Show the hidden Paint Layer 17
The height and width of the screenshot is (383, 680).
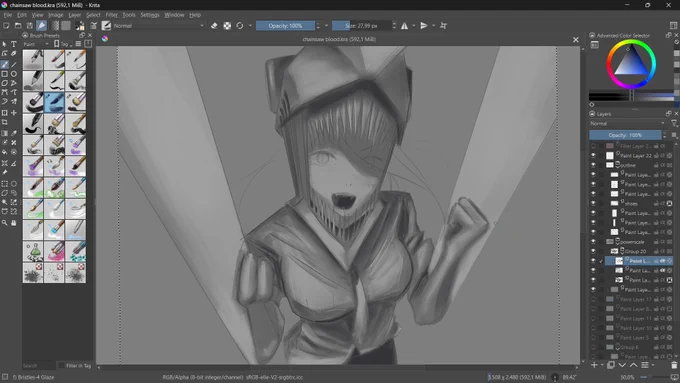click(593, 299)
